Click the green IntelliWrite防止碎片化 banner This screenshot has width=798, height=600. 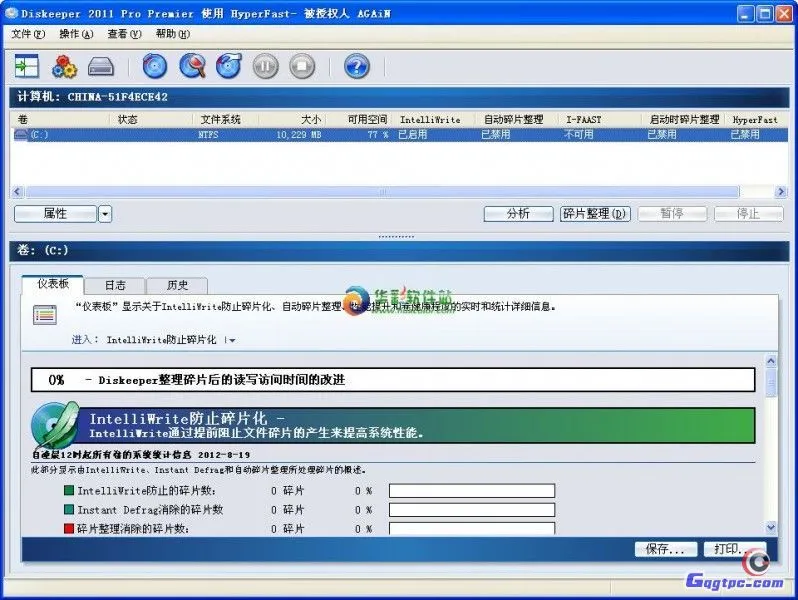415,425
